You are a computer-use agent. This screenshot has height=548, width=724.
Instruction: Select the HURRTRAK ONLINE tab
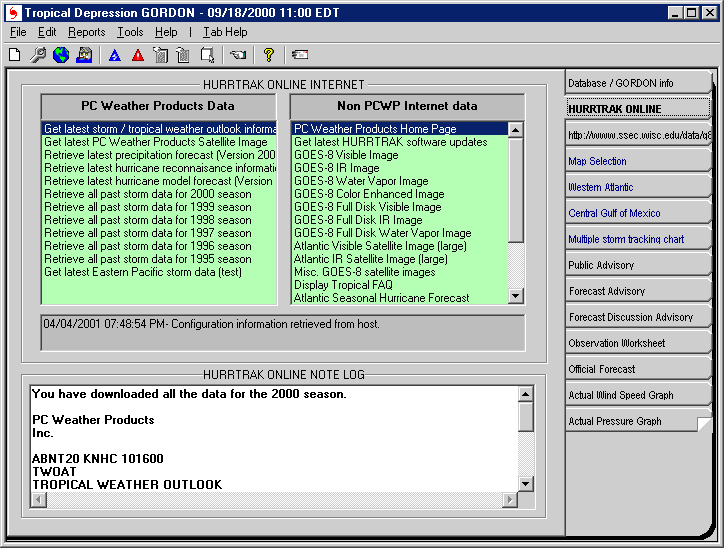coord(639,108)
